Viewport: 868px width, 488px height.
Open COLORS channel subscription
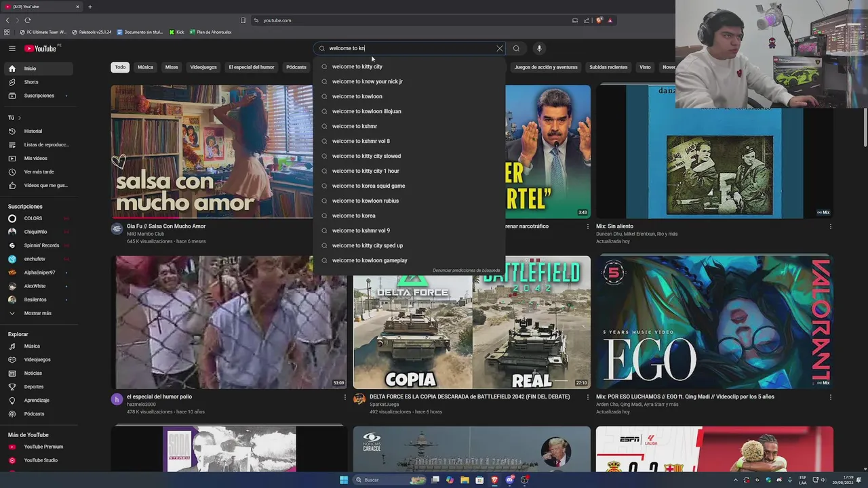[39, 218]
